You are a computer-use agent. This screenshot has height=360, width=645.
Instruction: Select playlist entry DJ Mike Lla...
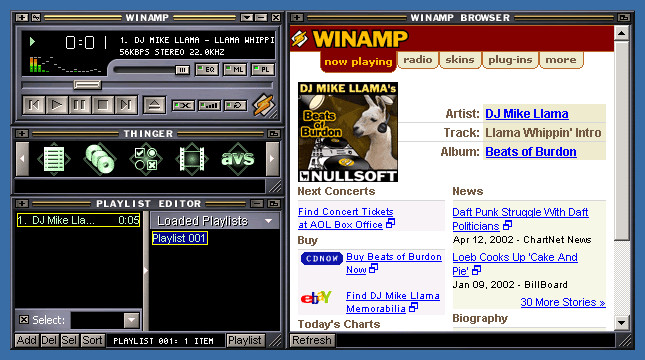click(x=79, y=220)
